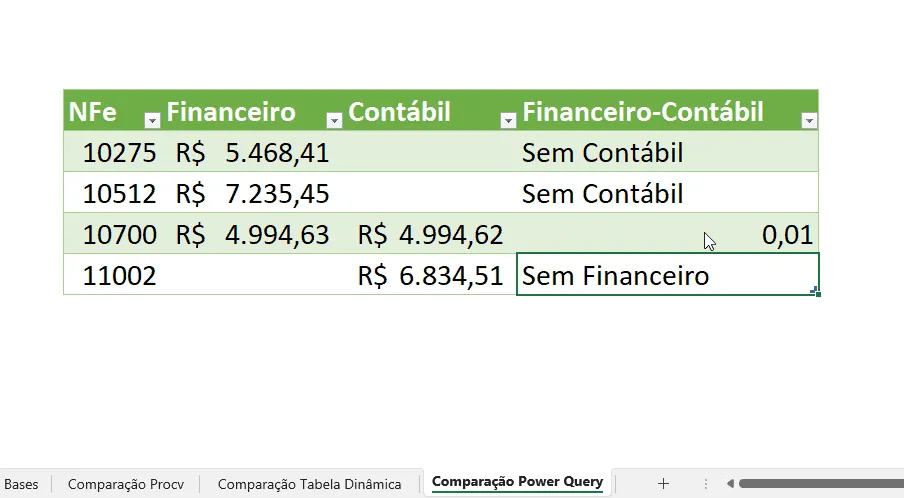
Task: Select the cell showing R$ 4.994,62
Action: click(x=430, y=234)
